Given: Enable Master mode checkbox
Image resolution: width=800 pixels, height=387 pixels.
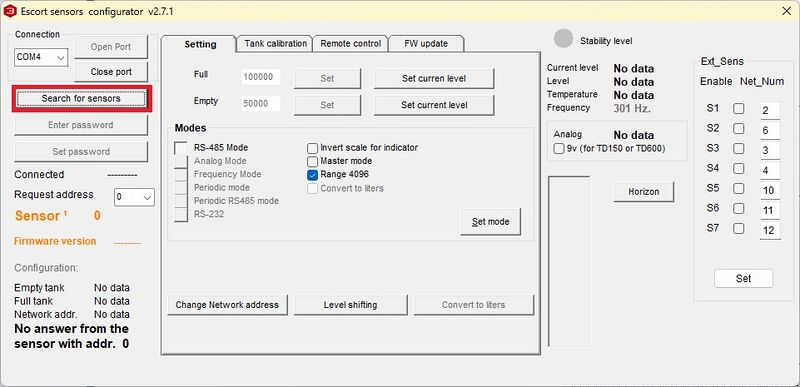Looking at the screenshot, I should (x=313, y=161).
